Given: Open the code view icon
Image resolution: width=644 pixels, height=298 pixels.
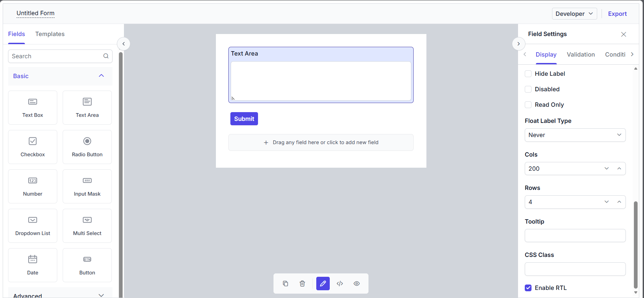Looking at the screenshot, I should 340,284.
